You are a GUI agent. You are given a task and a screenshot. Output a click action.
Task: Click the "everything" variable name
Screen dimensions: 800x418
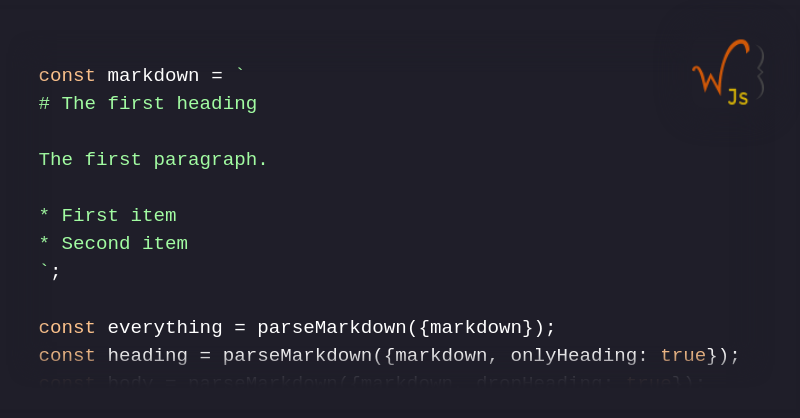coord(165,328)
